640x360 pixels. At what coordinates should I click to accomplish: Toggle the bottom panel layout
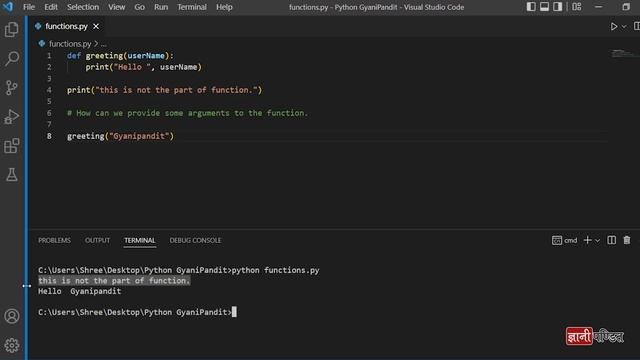[544, 7]
